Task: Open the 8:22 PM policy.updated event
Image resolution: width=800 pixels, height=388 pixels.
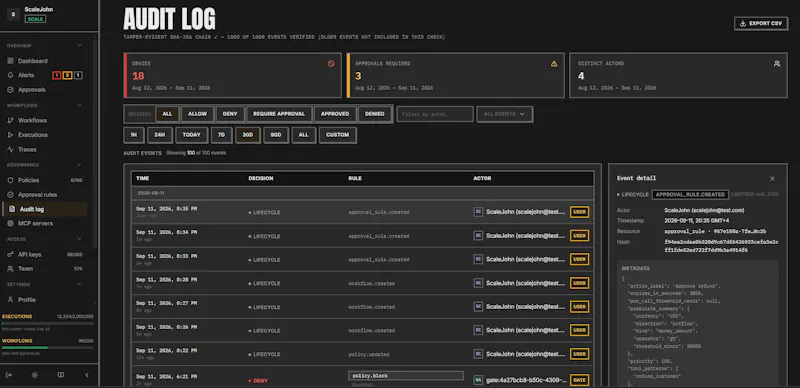Action: click(x=362, y=354)
